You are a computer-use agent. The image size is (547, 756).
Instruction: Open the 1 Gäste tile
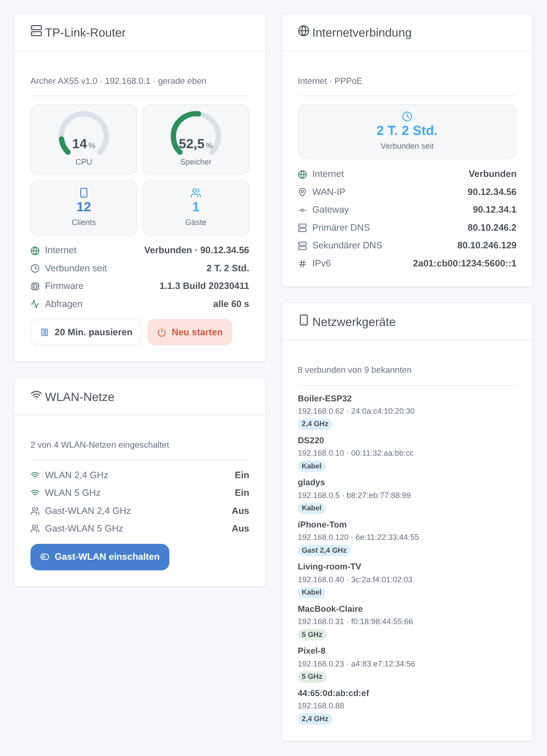(196, 208)
